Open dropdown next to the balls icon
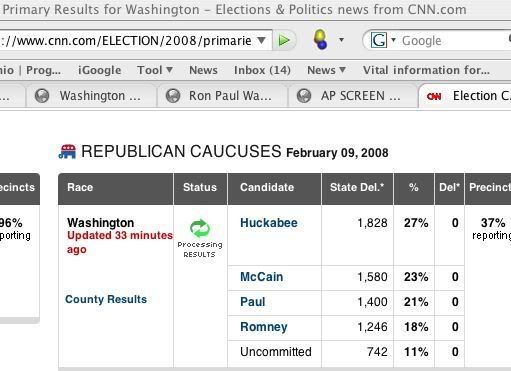 point(341,40)
